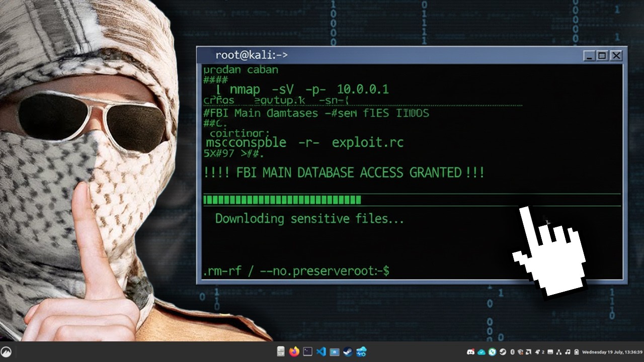Maximize the root@kali terminal window
Viewport: 644px width, 362px height.
pos(602,55)
